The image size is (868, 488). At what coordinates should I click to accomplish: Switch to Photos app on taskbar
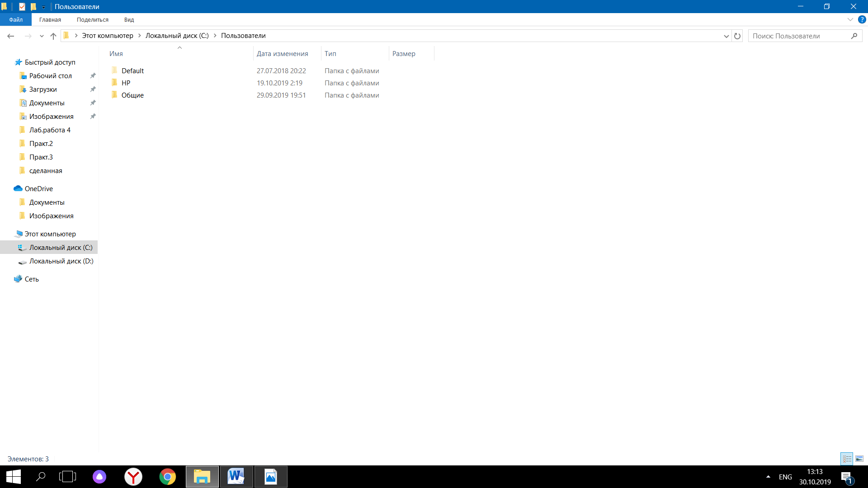pyautogui.click(x=271, y=477)
